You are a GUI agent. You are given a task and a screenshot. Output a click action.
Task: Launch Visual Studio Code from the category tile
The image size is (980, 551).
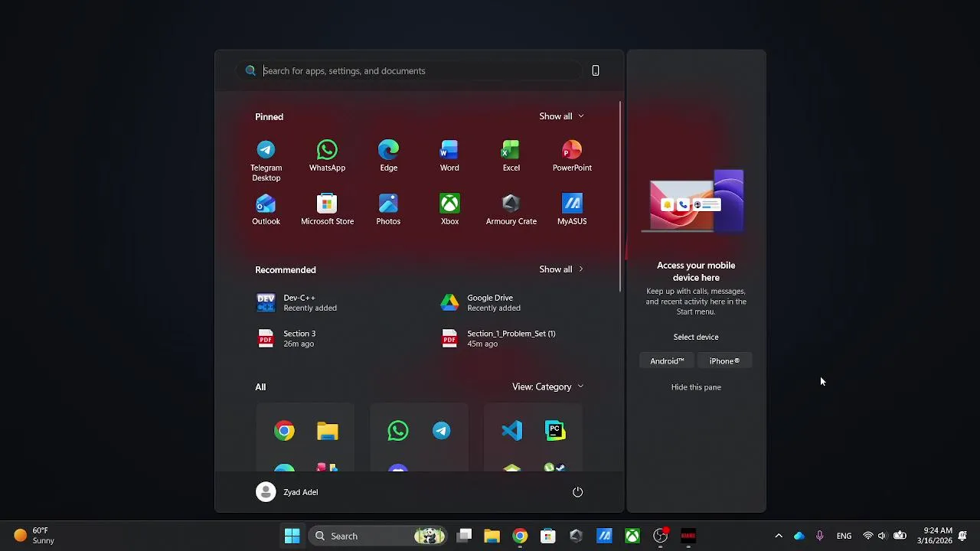pyautogui.click(x=511, y=431)
